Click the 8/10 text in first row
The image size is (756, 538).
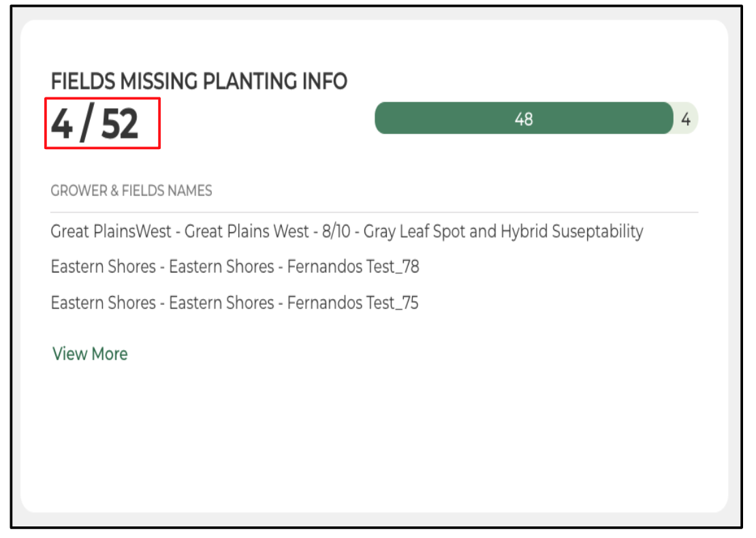(334, 232)
